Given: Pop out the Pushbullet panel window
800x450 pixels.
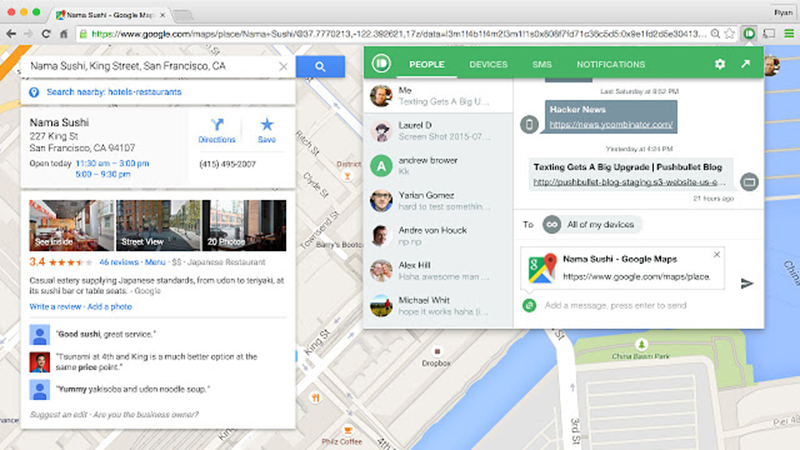Looking at the screenshot, I should coord(745,64).
